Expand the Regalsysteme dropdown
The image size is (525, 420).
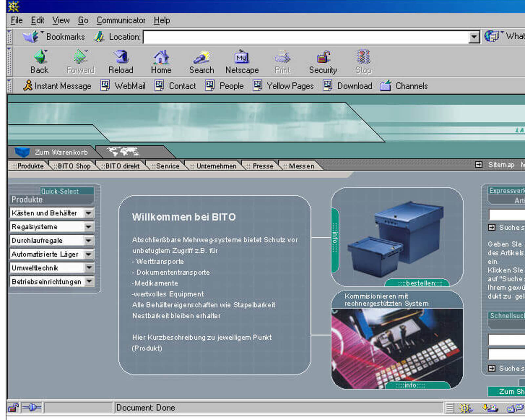pos(89,227)
